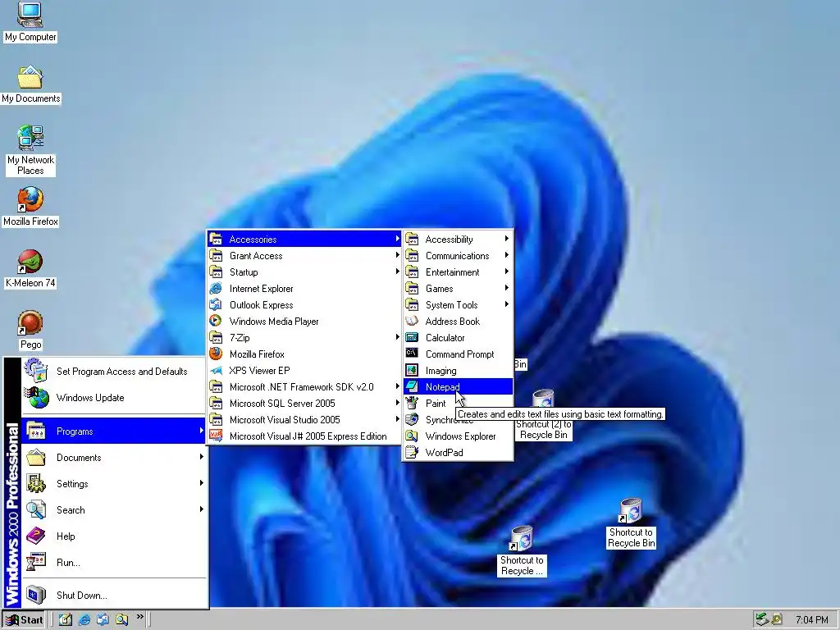Image resolution: width=840 pixels, height=630 pixels.
Task: Expand Microsoft .NET Framework SDK v2.0 group
Action: pos(304,387)
